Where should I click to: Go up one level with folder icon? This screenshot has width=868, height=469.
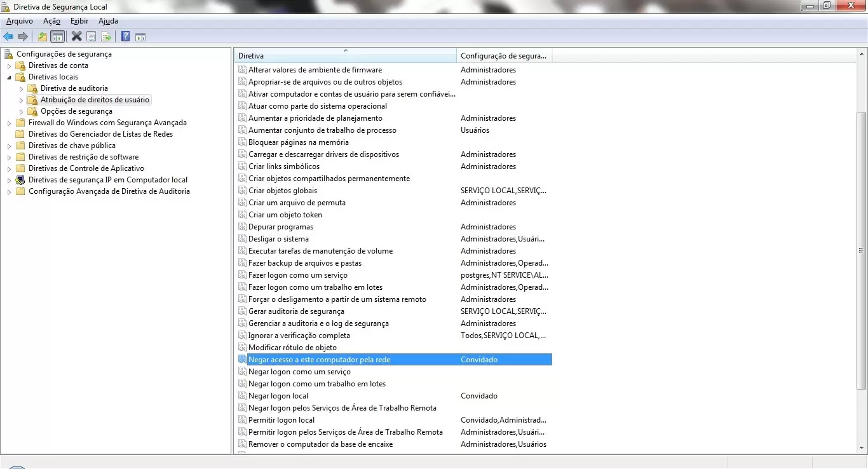[43, 36]
